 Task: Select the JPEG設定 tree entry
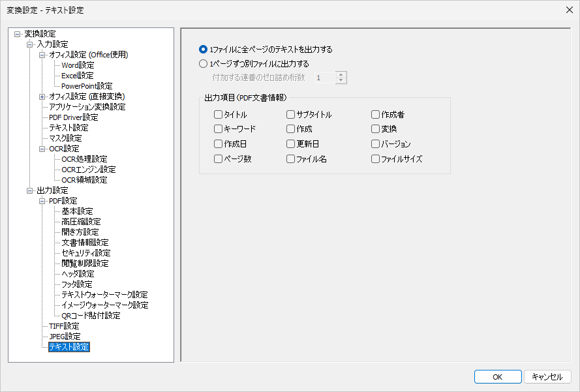point(65,336)
